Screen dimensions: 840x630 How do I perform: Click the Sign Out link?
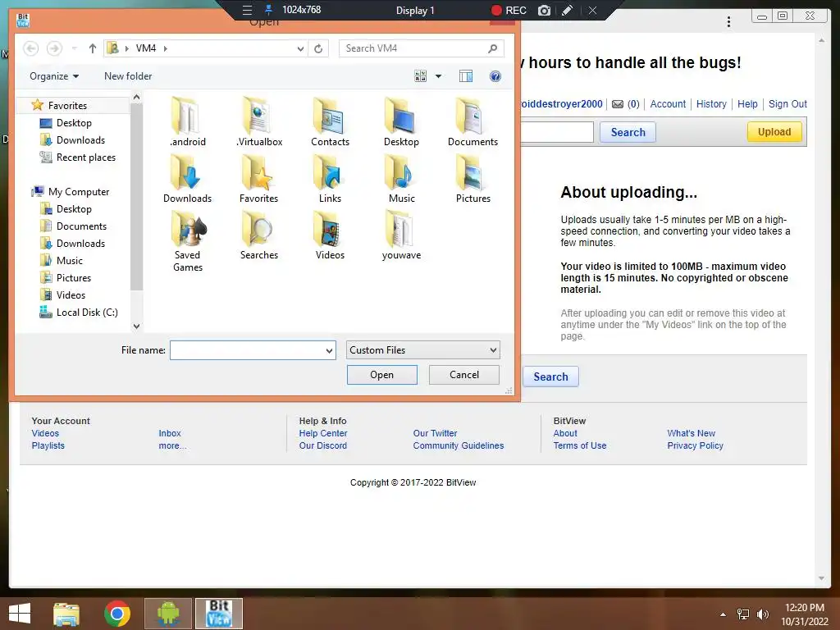pyautogui.click(x=787, y=104)
